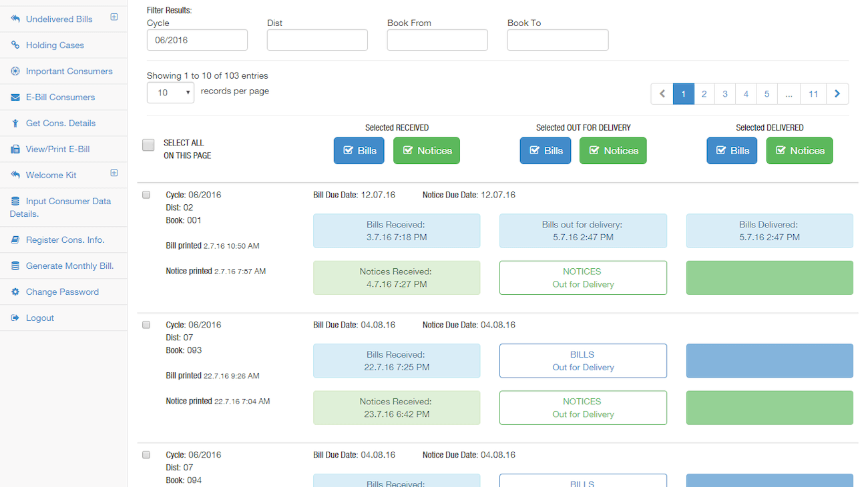Tick the Select All On This Page checkbox
Screen dimensions: 868x487
pyautogui.click(x=148, y=145)
